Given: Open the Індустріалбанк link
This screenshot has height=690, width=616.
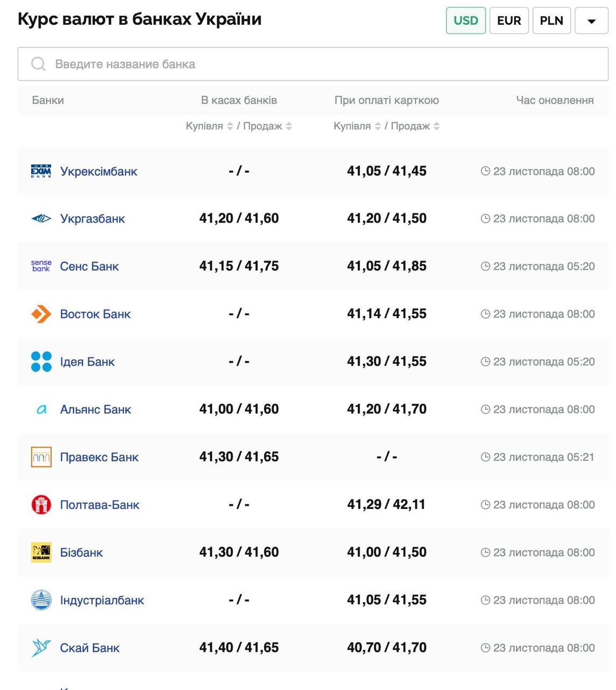Looking at the screenshot, I should 102,601.
